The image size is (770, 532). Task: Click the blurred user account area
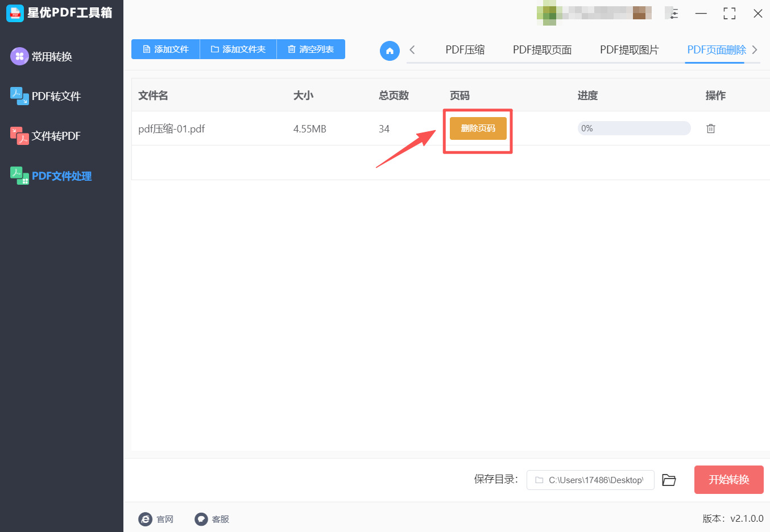[594, 13]
